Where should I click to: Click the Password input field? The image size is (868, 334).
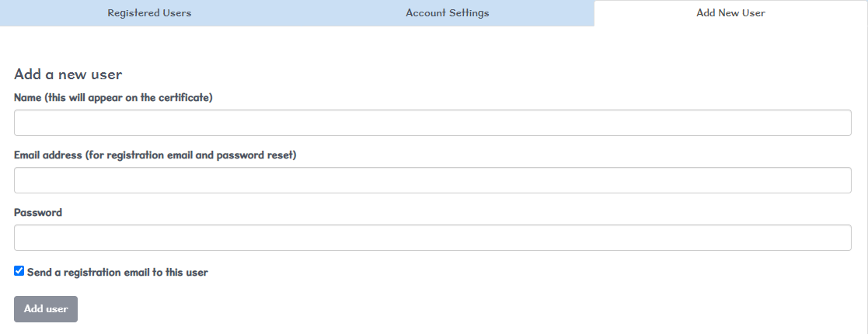pos(432,238)
